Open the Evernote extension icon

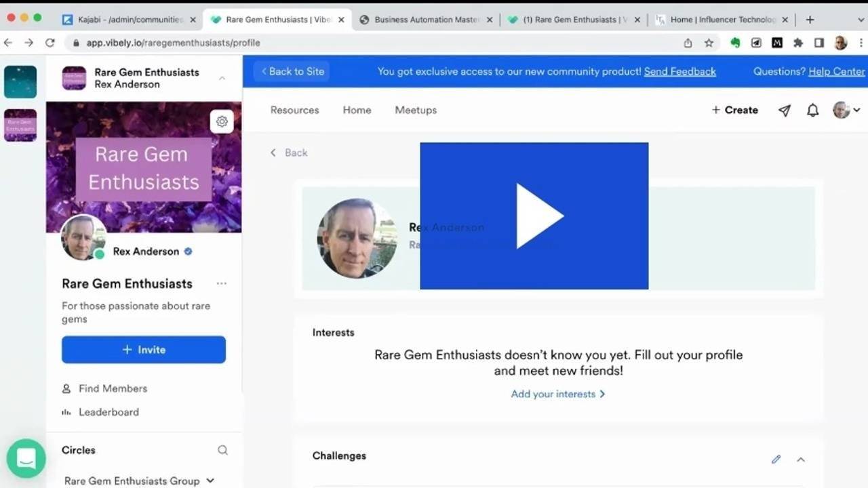pyautogui.click(x=735, y=43)
